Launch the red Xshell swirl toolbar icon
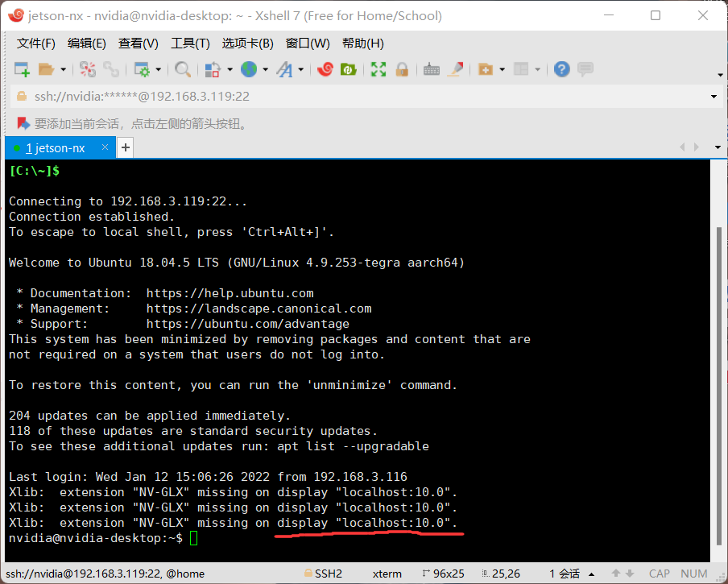Image resolution: width=728 pixels, height=584 pixels. [x=325, y=69]
